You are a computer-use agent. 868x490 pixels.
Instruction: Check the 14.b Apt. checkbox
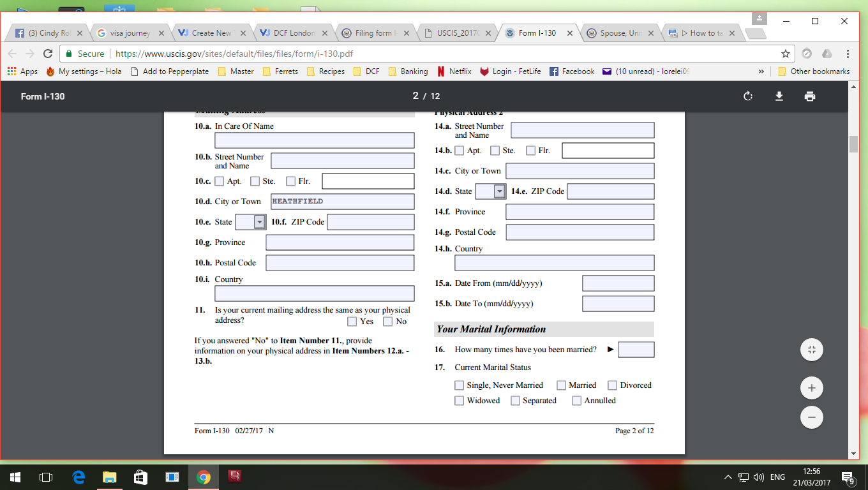[x=460, y=151]
